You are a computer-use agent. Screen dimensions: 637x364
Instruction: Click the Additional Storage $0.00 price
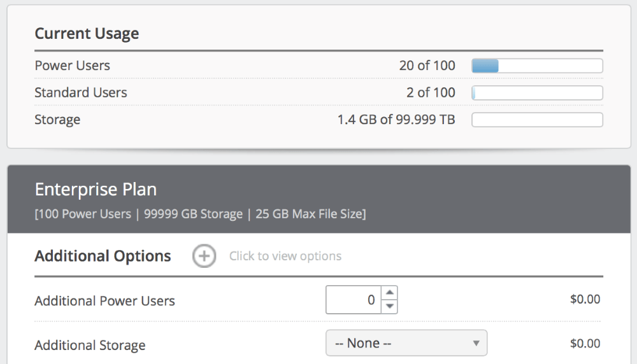pos(585,344)
